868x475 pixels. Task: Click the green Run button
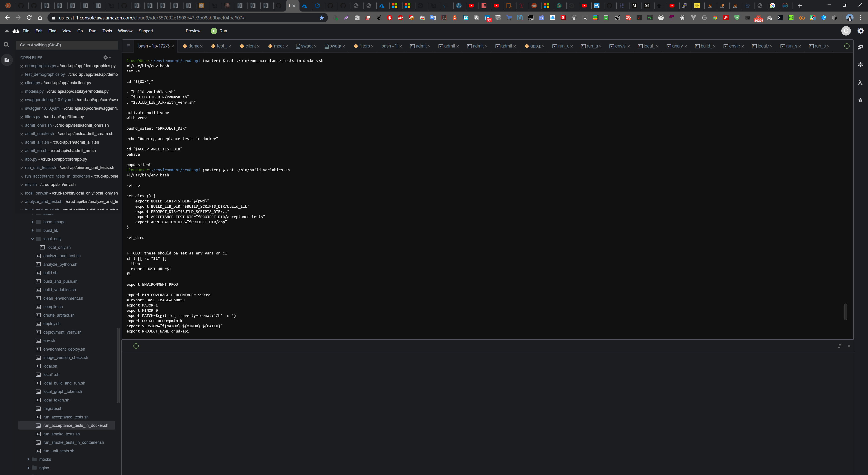click(x=219, y=31)
